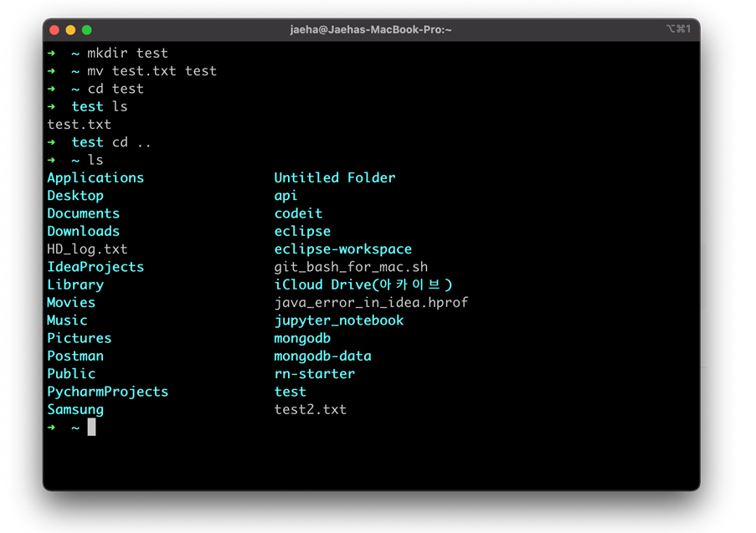Image resolution: width=756 pixels, height=533 pixels.
Task: Click the green fullscreen window button
Action: pyautogui.click(x=87, y=30)
